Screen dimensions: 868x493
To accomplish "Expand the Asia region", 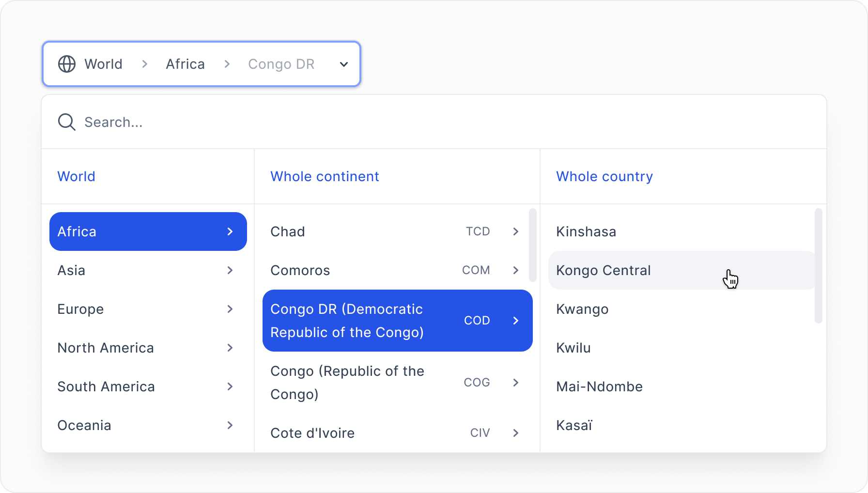I will tap(230, 270).
